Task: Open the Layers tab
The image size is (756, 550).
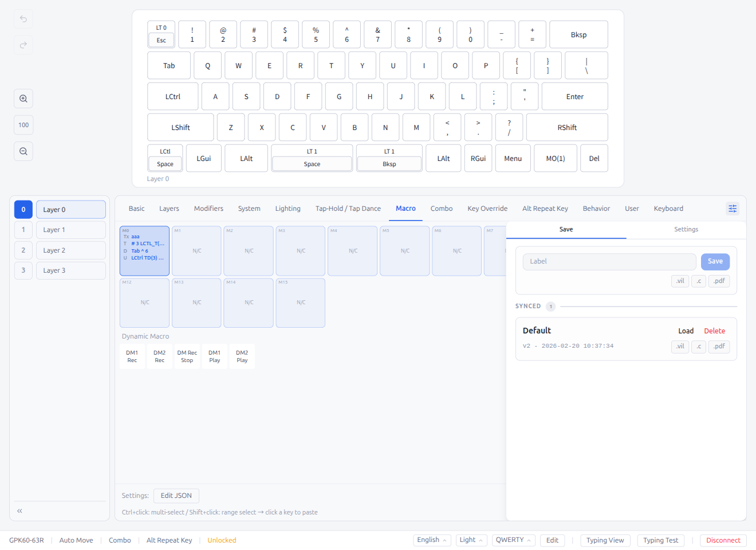Action: pos(169,209)
